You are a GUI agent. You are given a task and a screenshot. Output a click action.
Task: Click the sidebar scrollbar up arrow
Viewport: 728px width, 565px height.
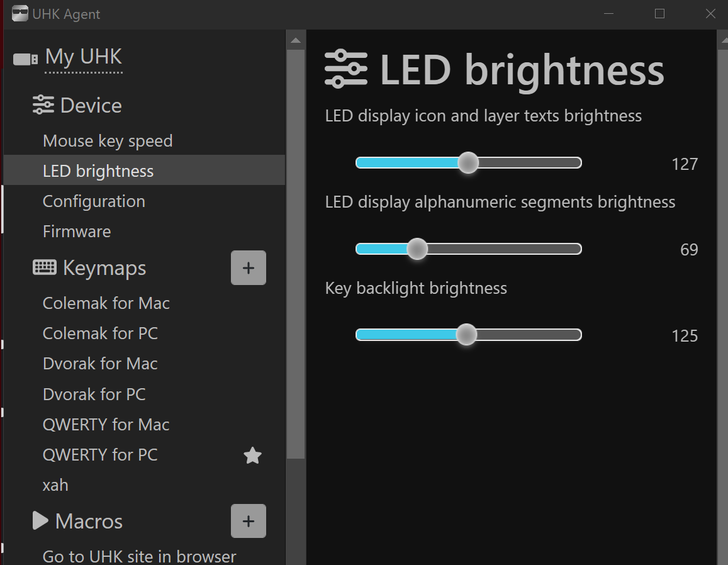click(x=296, y=41)
